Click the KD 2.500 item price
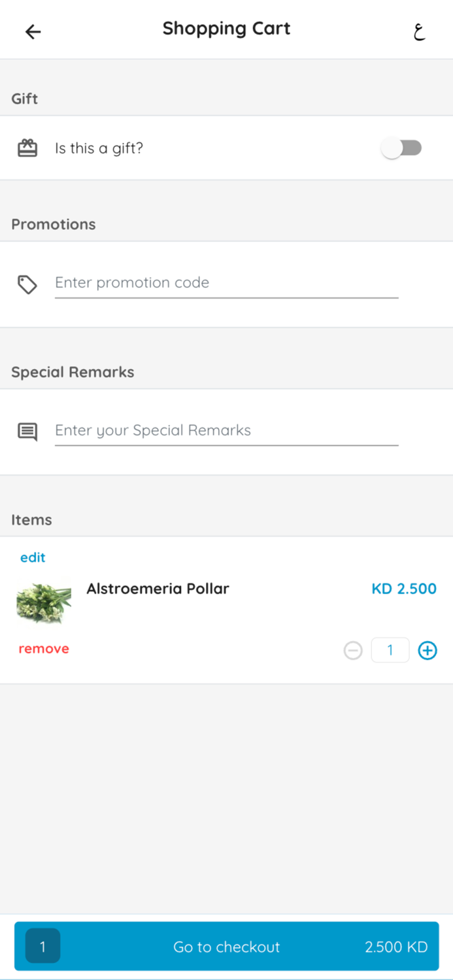The width and height of the screenshot is (453, 980). pyautogui.click(x=404, y=589)
